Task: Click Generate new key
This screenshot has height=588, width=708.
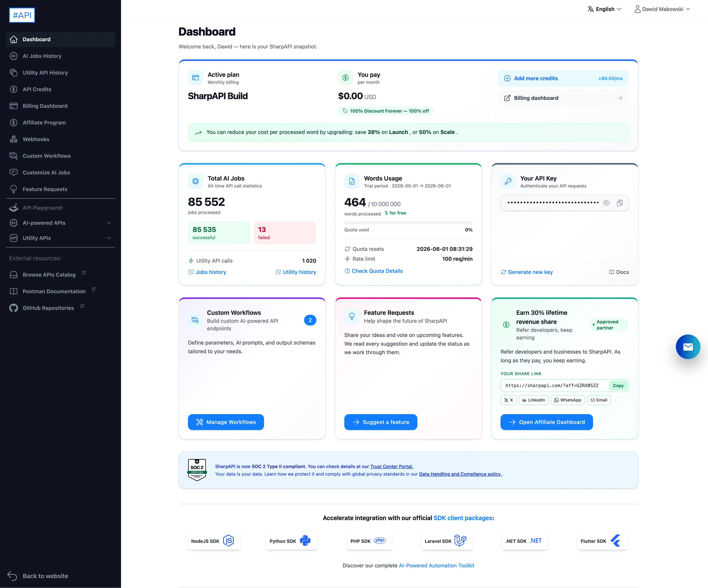Action: pyautogui.click(x=527, y=272)
